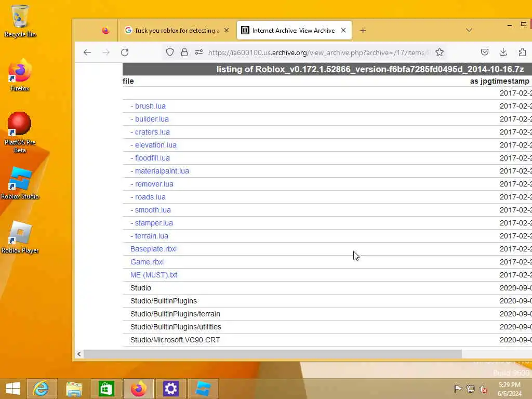Bookmark this page with the star icon
532x399 pixels.
(440, 52)
